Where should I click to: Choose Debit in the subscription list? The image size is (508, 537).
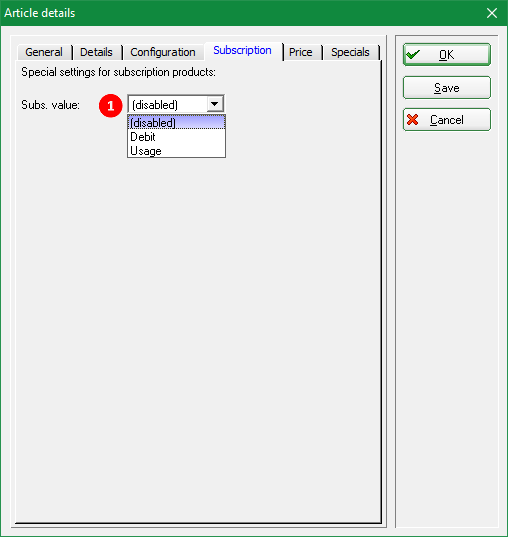pyautogui.click(x=176, y=137)
